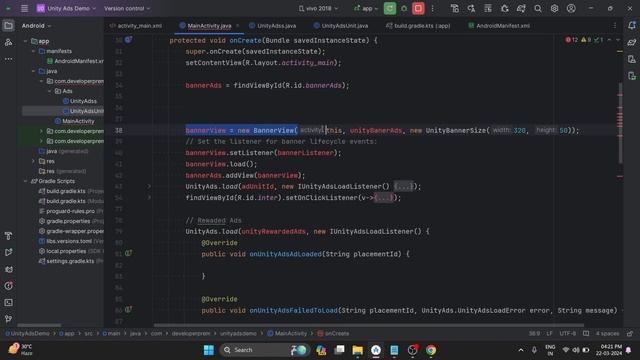Open the editor tabs options menu
The height and width of the screenshot is (360, 640).
click(615, 26)
